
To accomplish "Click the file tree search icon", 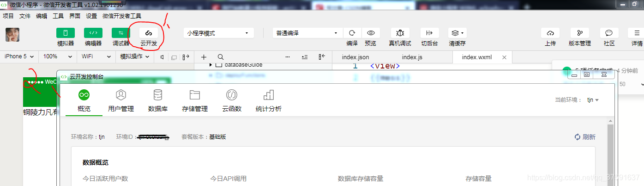I will click(x=221, y=57).
